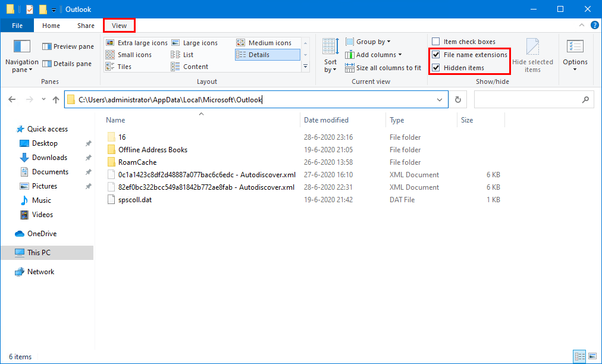Screen dimensions: 602x364
Task: Select the 0c1a1423c8df Autodiscover.xml file
Action: [206, 175]
